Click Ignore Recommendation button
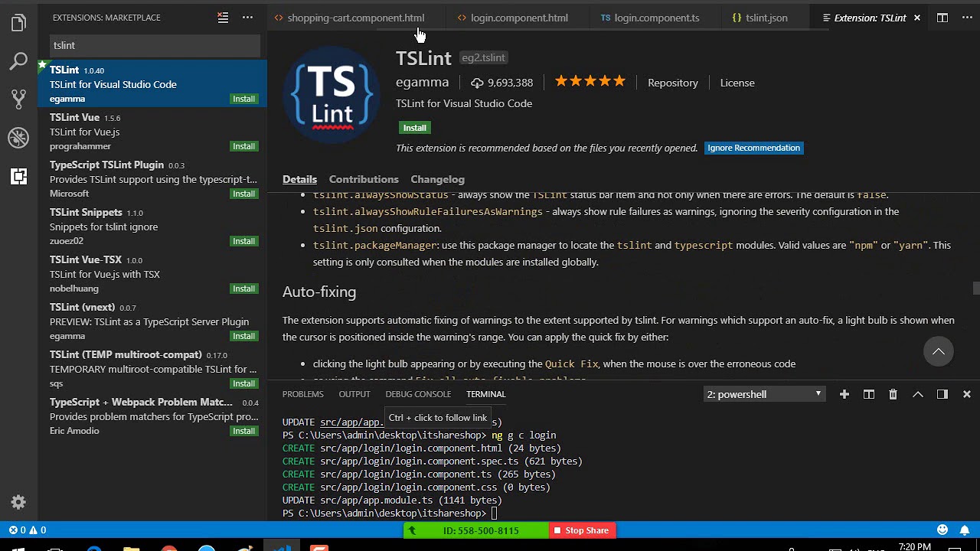Screen dimensions: 980x551 (x=754, y=148)
